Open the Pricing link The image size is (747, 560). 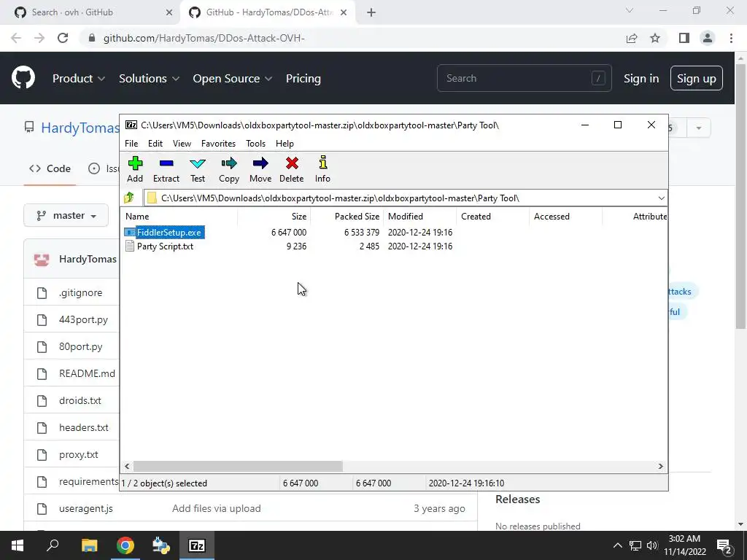[303, 79]
